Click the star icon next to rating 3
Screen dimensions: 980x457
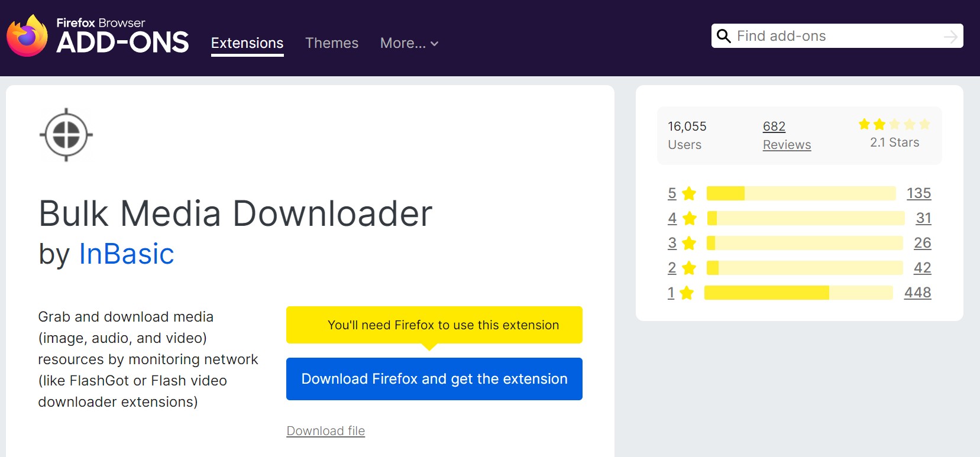(x=689, y=243)
